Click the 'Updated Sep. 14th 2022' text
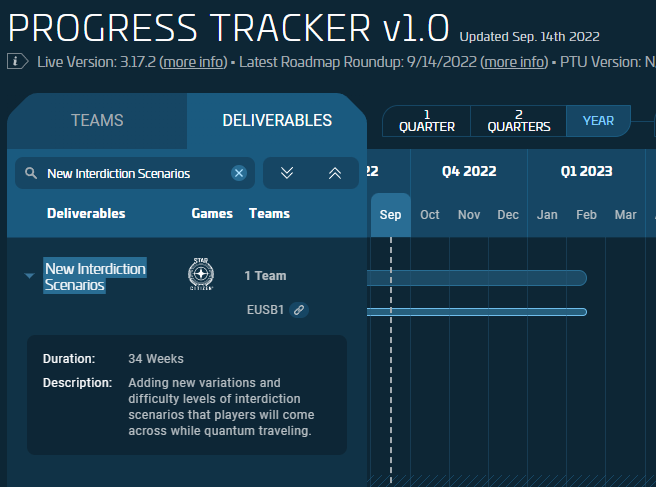Screen dimensions: 656x487 coord(530,37)
